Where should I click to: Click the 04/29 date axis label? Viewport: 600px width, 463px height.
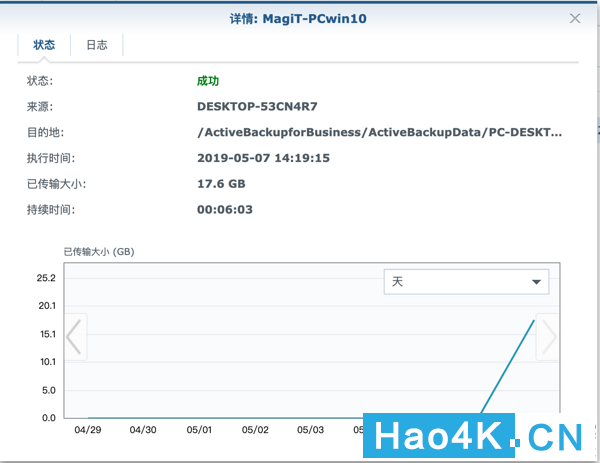pyautogui.click(x=88, y=430)
